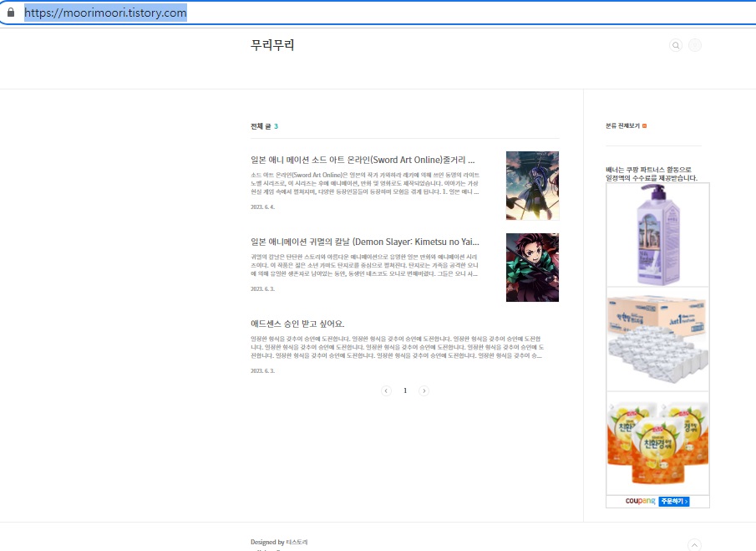Open the Sword Art Online post title
The height and width of the screenshot is (551, 756).
coord(363,160)
